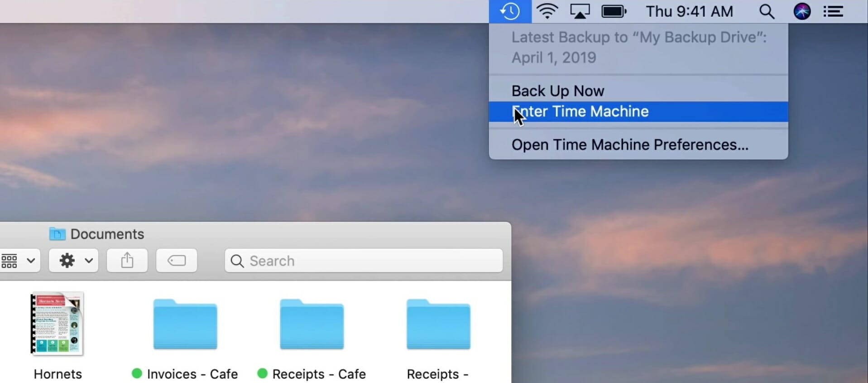868x383 pixels.
Task: Click the Thu 9:41 AM clock
Action: click(689, 11)
